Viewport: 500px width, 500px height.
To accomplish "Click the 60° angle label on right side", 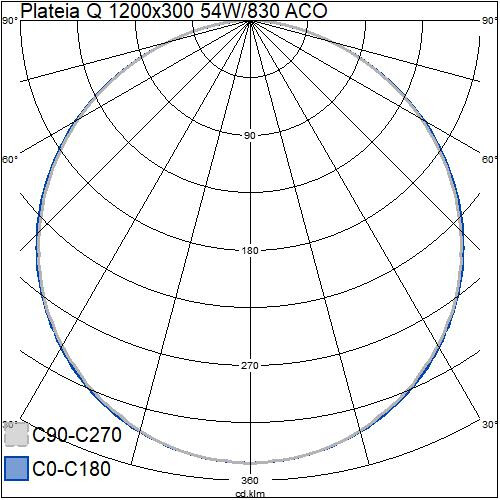I will [490, 160].
